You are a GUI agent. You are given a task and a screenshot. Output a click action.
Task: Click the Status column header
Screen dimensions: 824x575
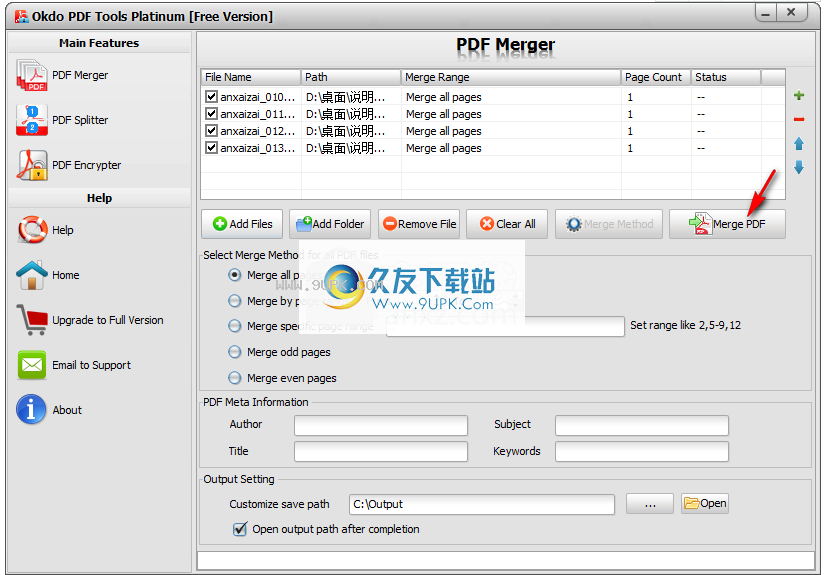726,77
